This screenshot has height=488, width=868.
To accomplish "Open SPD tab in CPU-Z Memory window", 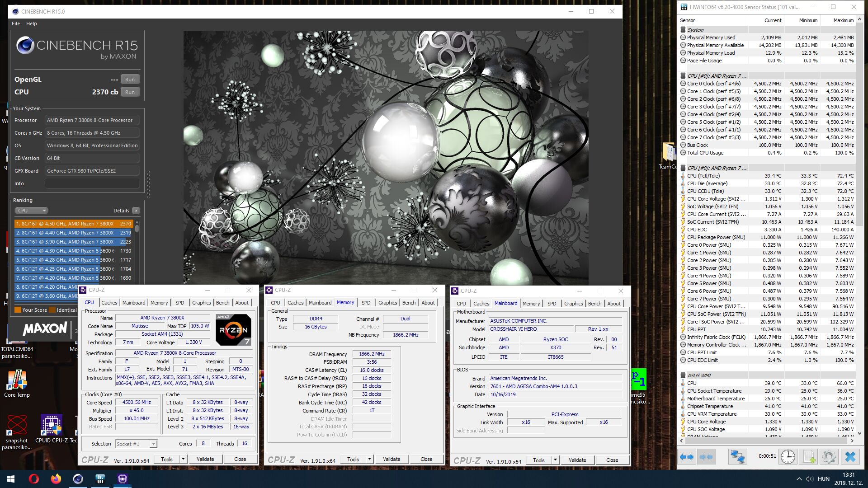I will (366, 303).
